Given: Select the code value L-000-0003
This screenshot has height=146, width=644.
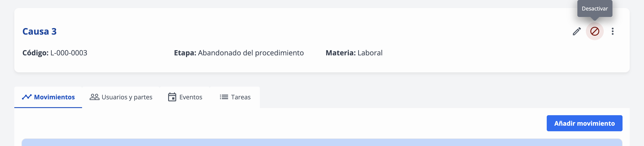Looking at the screenshot, I should click(69, 53).
